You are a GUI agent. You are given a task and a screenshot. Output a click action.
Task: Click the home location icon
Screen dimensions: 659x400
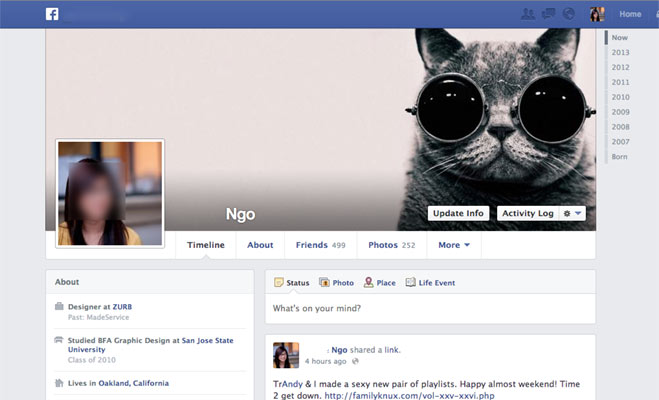[x=59, y=383]
